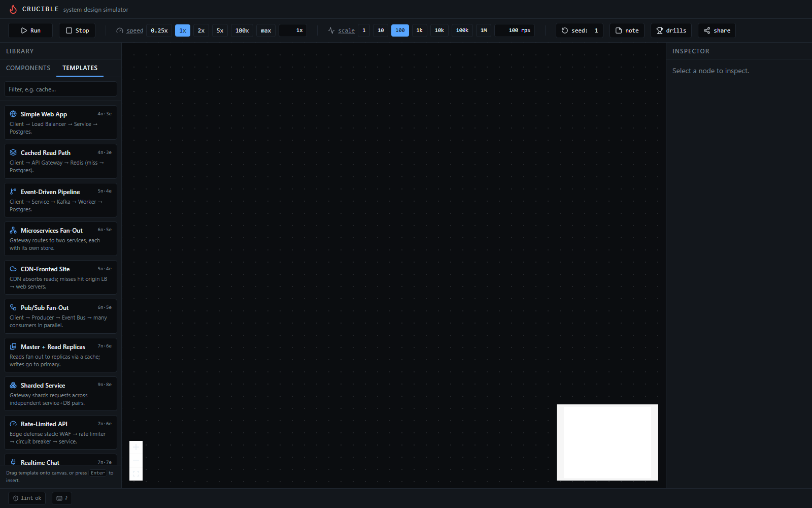This screenshot has width=812, height=508.
Task: Select the Sharded Service template icon
Action: [13, 385]
